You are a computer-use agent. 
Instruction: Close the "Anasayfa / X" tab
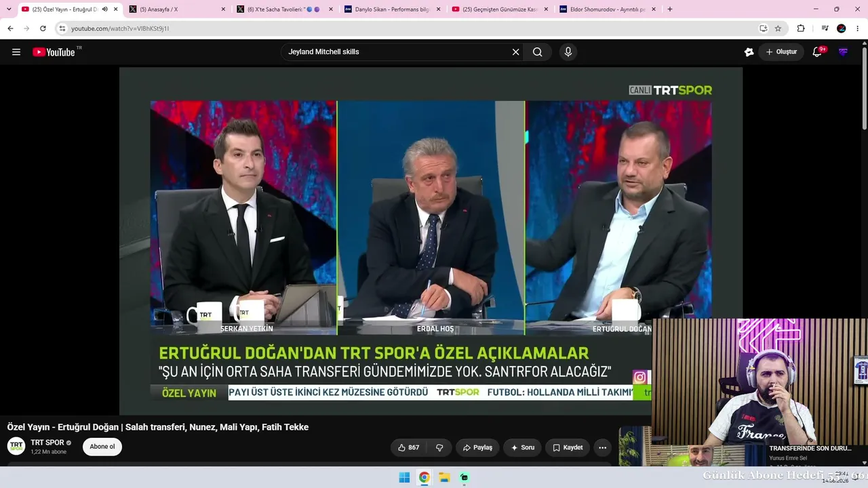[x=223, y=9]
